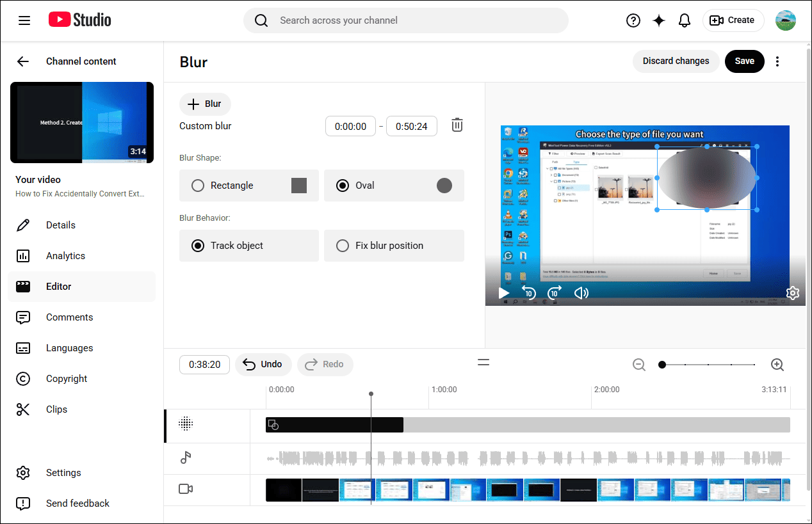Viewport: 812px width, 524px height.
Task: Adjust the timeline zoom slider
Action: 662,364
